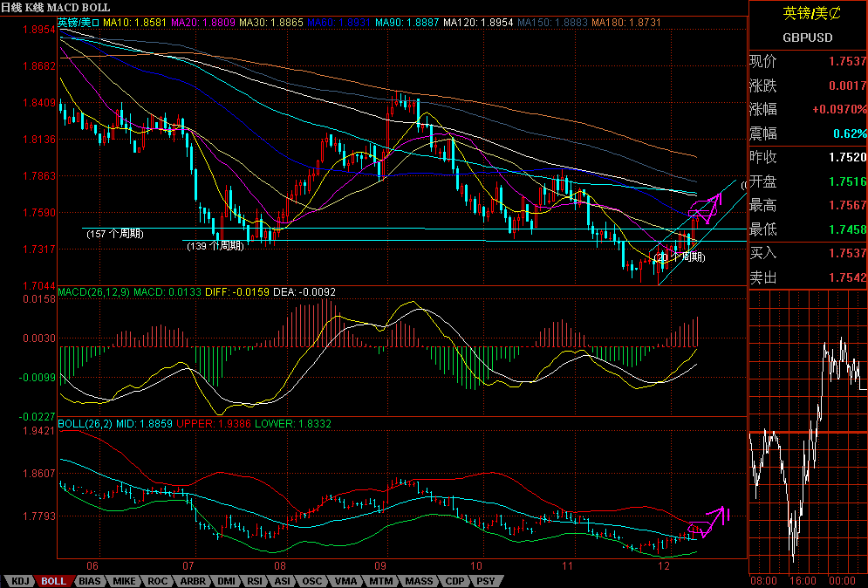Switch to the MIKE indicator tab
This screenshot has width=868, height=588.
click(x=124, y=581)
